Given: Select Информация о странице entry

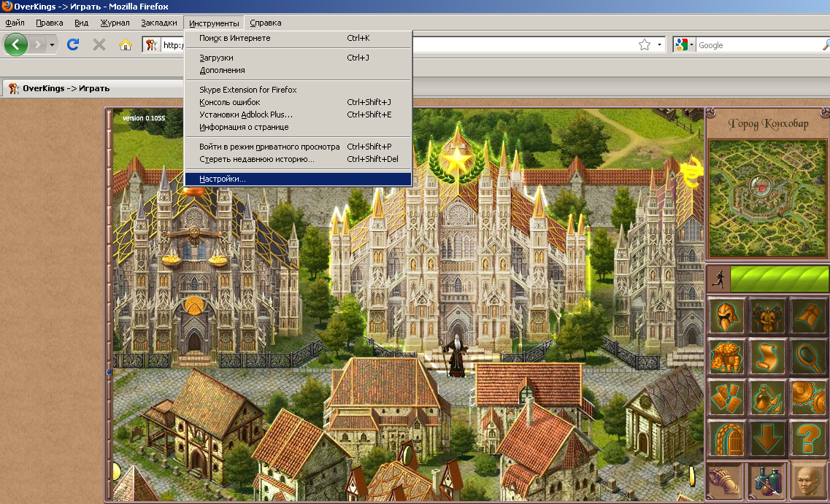Looking at the screenshot, I should tap(299, 127).
